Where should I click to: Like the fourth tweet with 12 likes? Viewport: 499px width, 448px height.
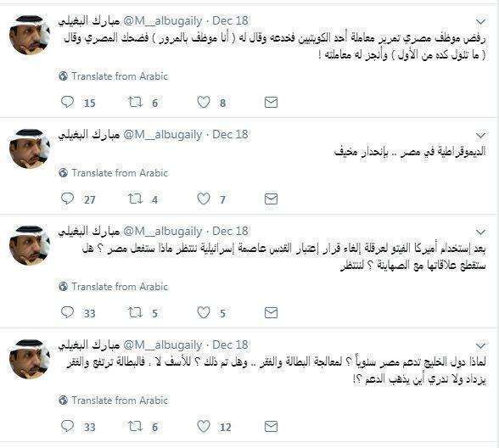tap(204, 426)
